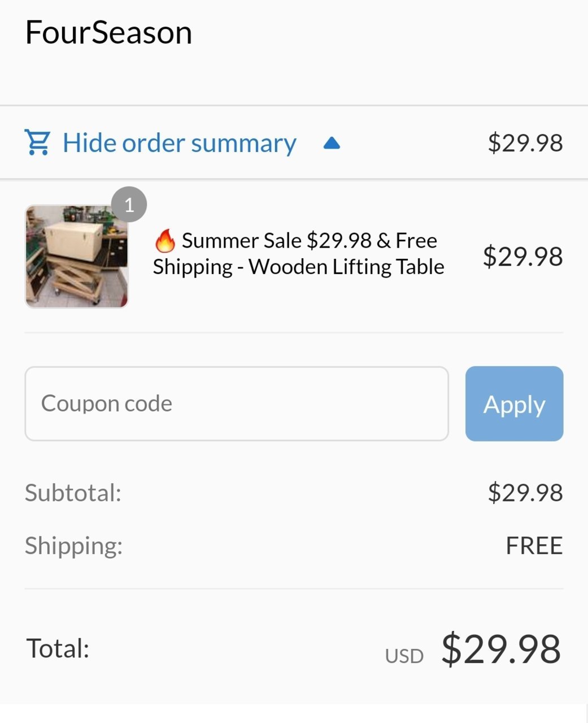Open the FourSeason store name
Viewport: 588px width, 723px height.
tap(109, 32)
